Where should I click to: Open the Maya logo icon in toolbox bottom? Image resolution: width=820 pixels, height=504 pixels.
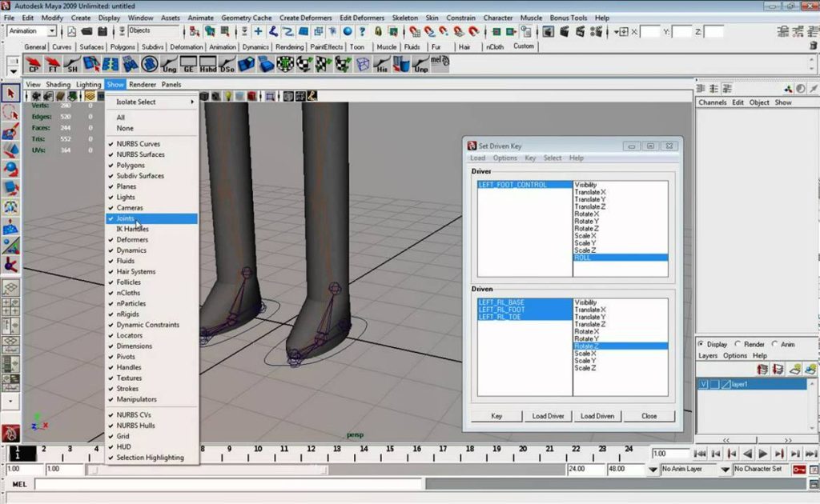point(10,433)
